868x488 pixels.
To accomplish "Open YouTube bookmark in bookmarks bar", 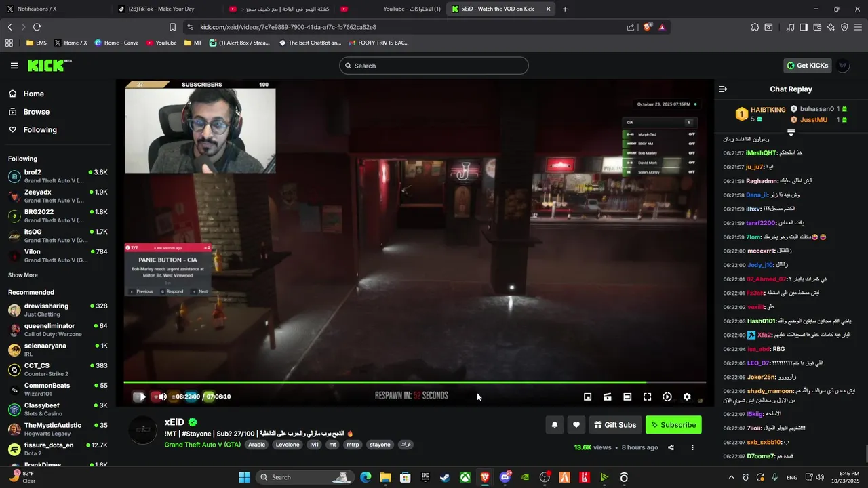I will [161, 43].
